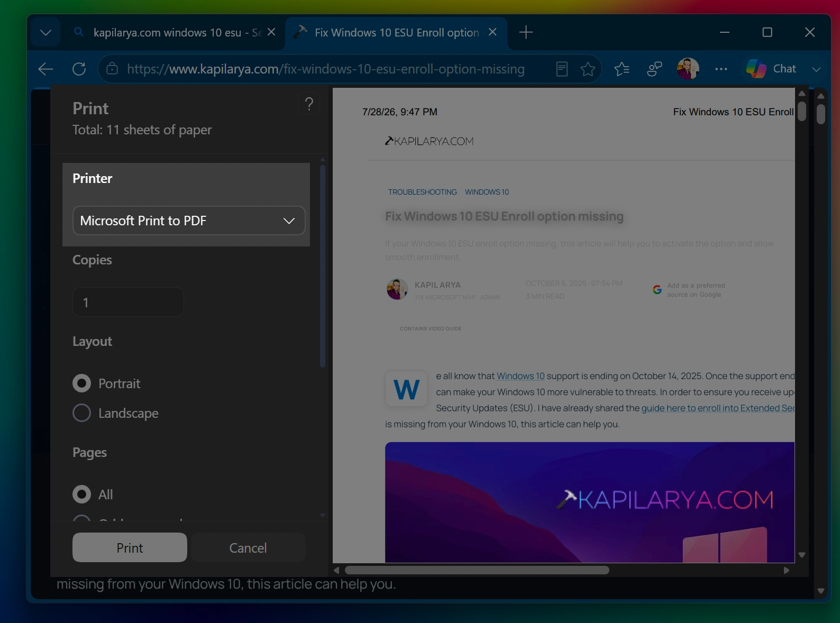Screen dimensions: 840x623
Task: Click the Windows 10 hyperlink in article
Action: [521, 376]
